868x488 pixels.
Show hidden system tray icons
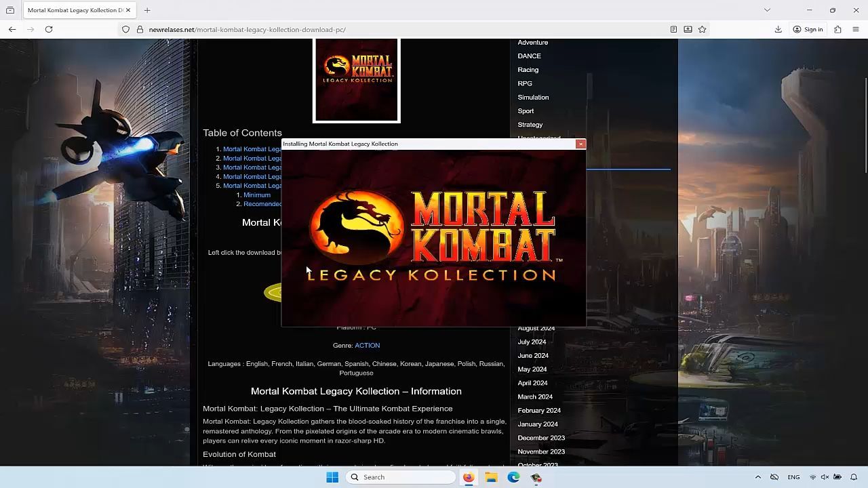757,477
